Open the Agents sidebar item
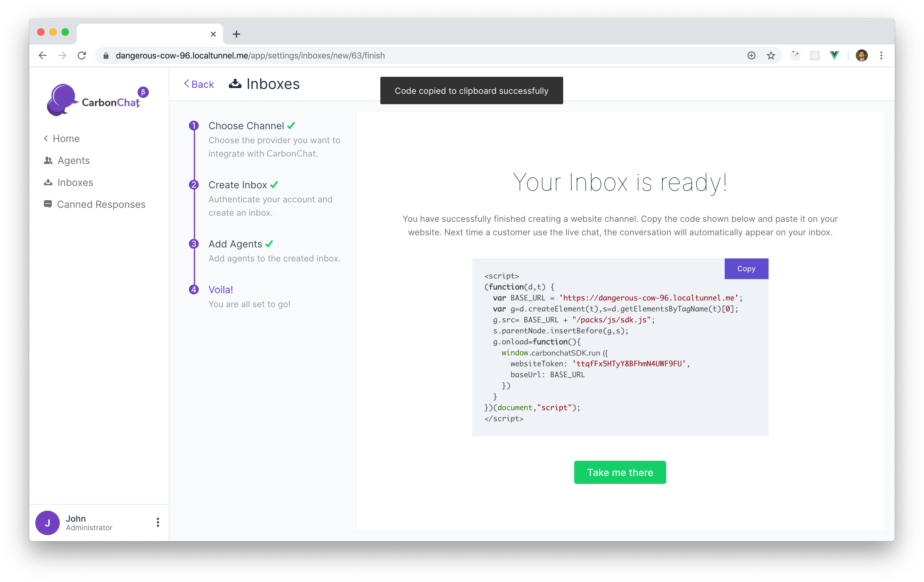The width and height of the screenshot is (924, 582). tap(73, 160)
